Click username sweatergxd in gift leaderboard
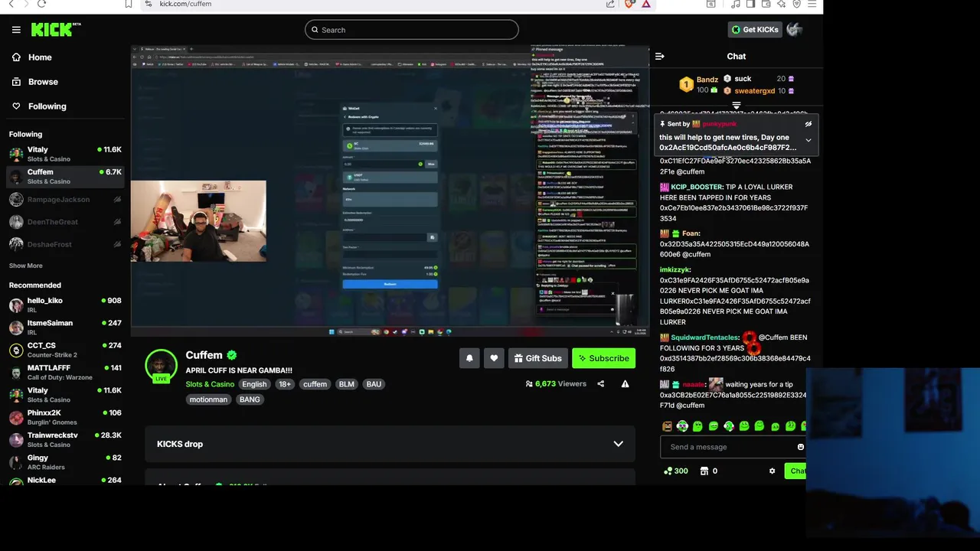Image resolution: width=980 pixels, height=551 pixels. [x=755, y=91]
